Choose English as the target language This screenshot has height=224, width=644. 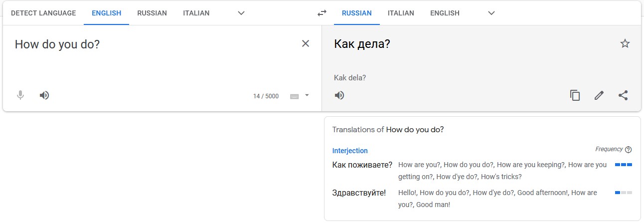click(x=445, y=13)
